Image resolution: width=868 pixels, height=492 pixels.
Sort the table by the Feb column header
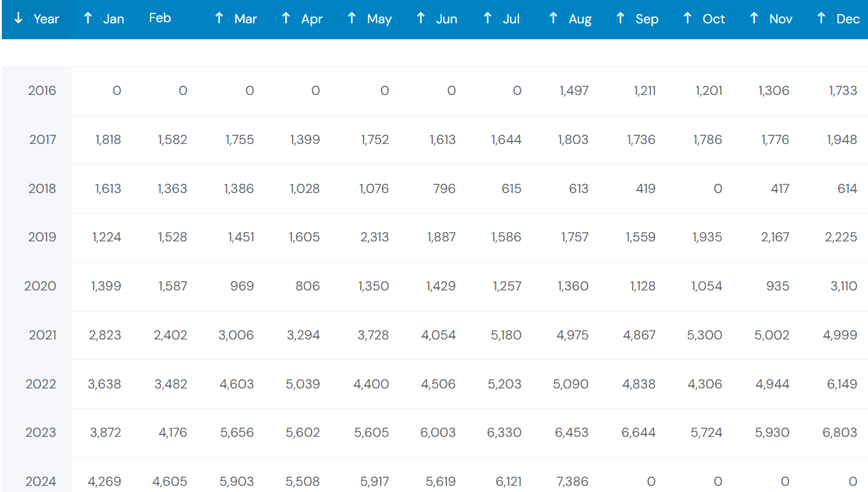pyautogui.click(x=160, y=18)
